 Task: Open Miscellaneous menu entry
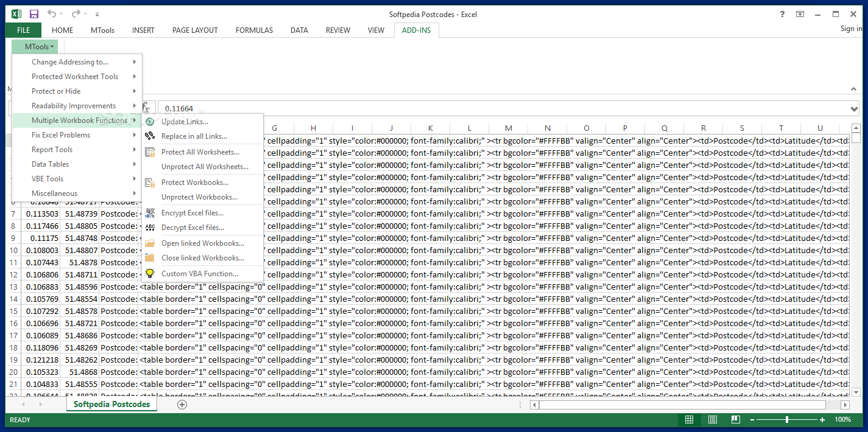click(77, 193)
